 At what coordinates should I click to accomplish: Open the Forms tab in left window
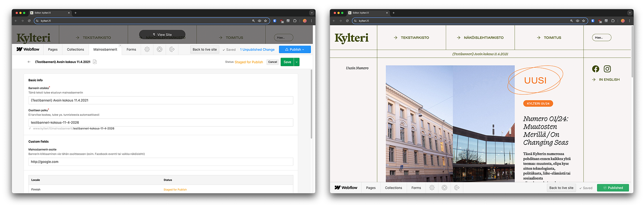point(131,50)
